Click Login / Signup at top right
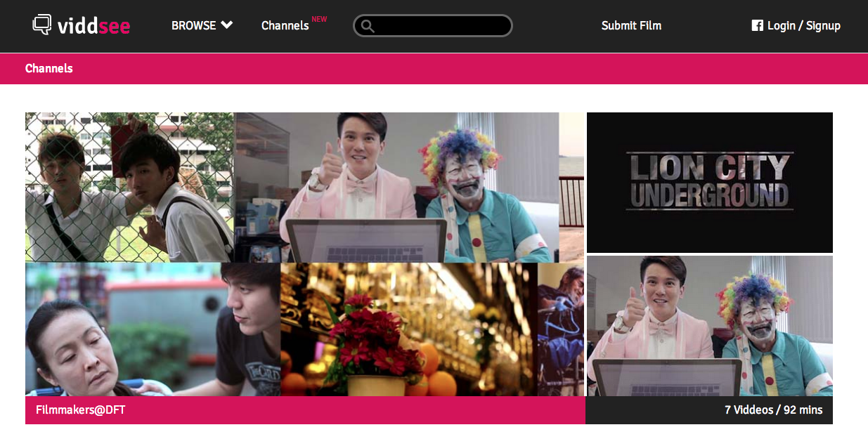The image size is (868, 432). (x=803, y=25)
